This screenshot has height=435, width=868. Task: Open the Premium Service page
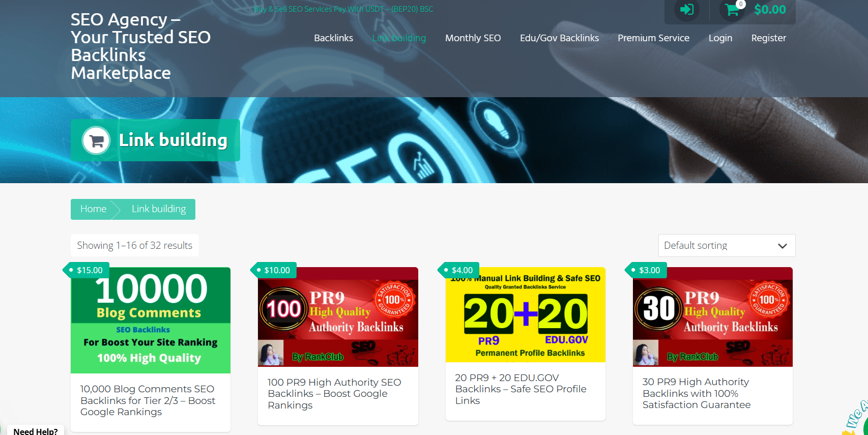[653, 38]
